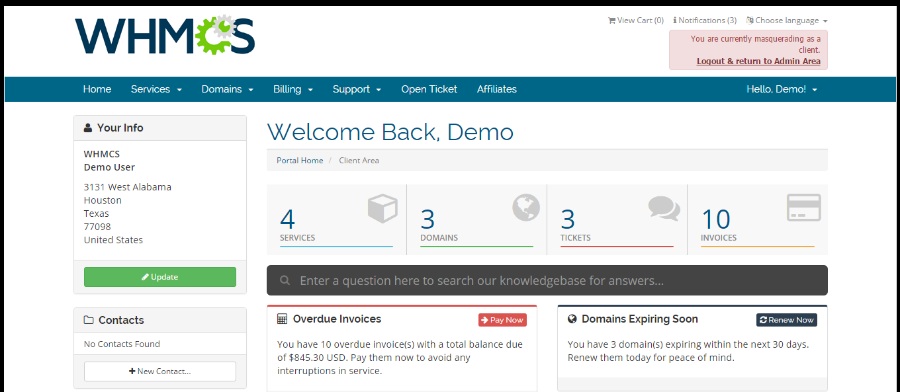Click Logout & return to Admin Area
The image size is (900, 392).
pyautogui.click(x=758, y=61)
